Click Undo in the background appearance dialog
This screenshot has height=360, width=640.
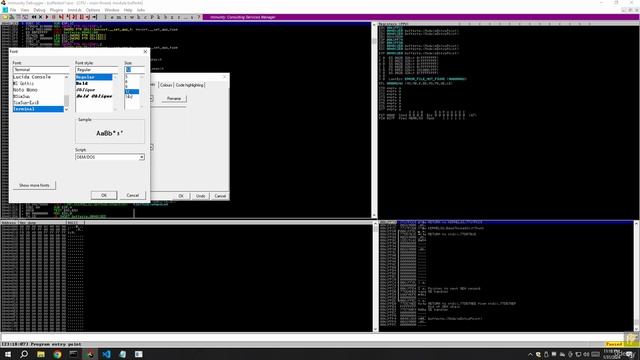[x=200, y=196]
